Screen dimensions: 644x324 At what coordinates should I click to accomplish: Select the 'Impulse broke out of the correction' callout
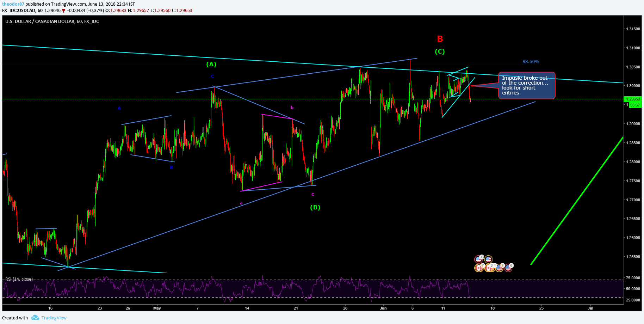[527, 86]
